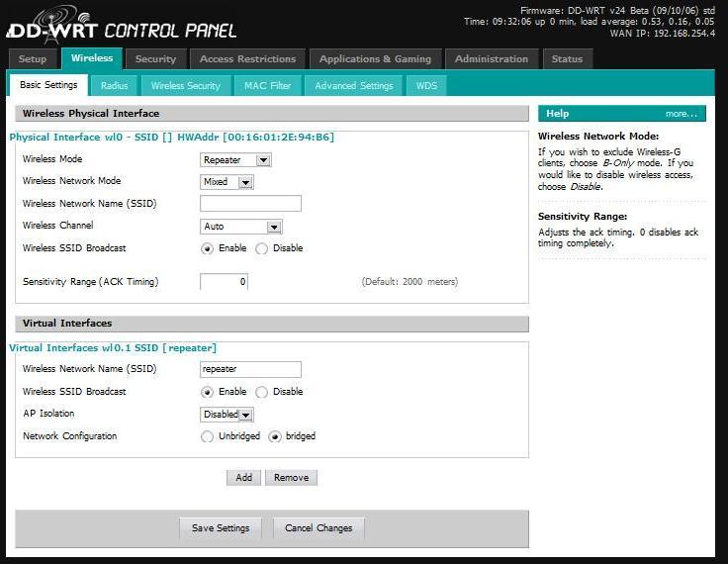Select Unbridged network configuration

tap(207, 436)
